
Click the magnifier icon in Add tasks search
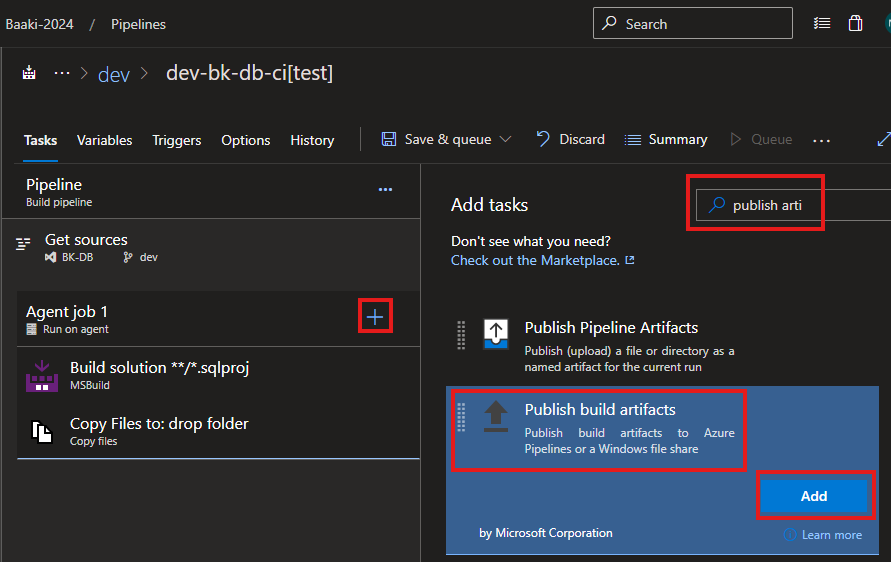pyautogui.click(x=717, y=205)
